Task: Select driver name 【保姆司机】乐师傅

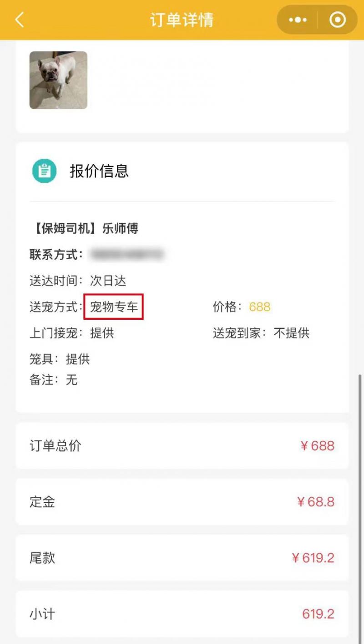Action: pyautogui.click(x=84, y=228)
